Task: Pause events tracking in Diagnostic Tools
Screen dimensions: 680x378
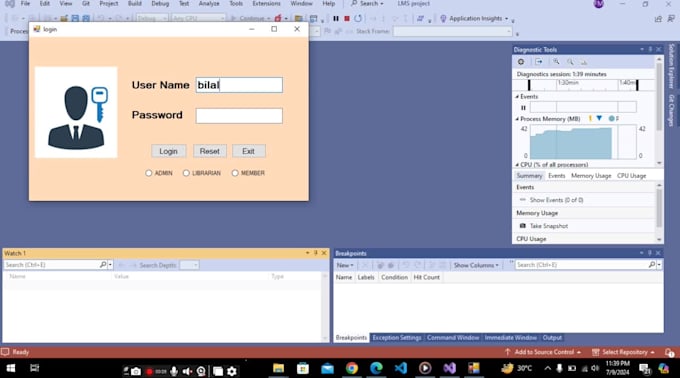Action: [523, 108]
